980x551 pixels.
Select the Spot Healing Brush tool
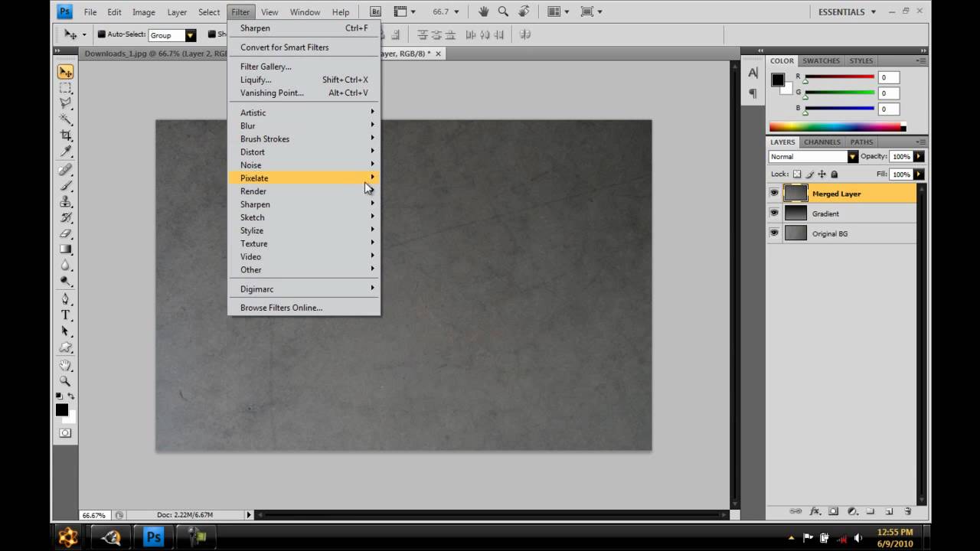(65, 170)
